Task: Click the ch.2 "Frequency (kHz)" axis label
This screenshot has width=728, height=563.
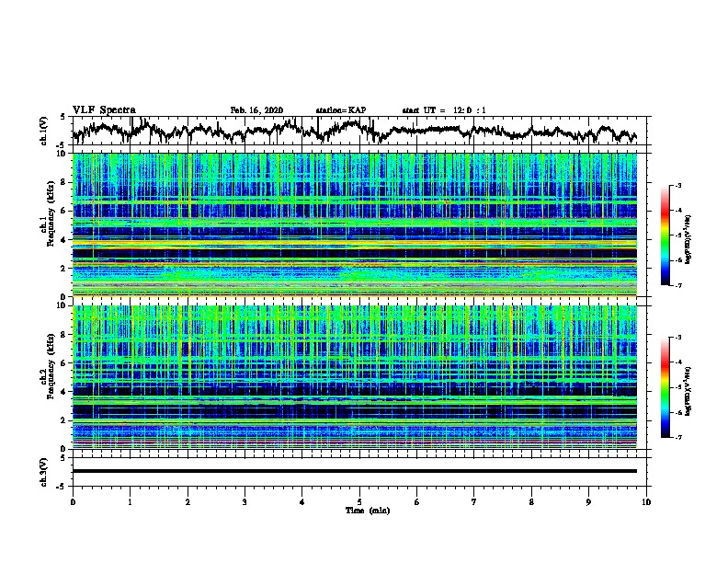Action: [x=51, y=366]
